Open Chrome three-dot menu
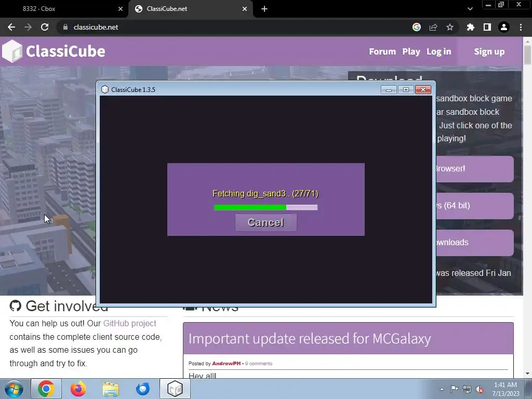The width and height of the screenshot is (532, 399). (521, 27)
